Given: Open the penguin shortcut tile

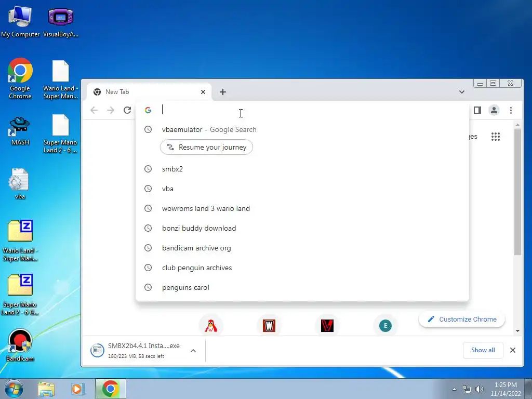Looking at the screenshot, I should (211, 325).
